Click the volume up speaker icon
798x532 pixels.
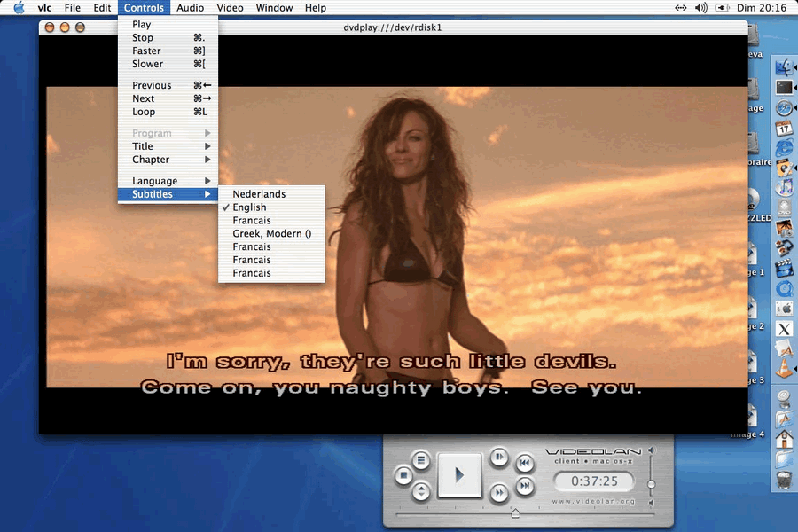tap(652, 450)
